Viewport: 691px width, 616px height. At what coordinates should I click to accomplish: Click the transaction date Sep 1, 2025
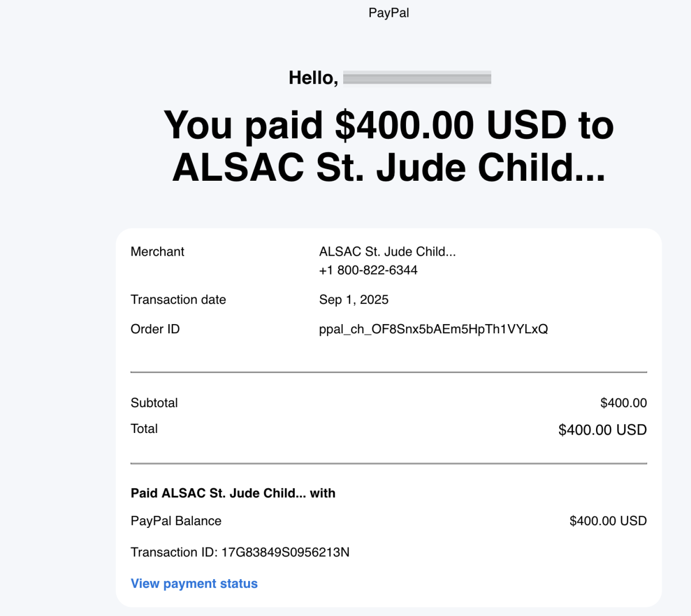(x=354, y=300)
